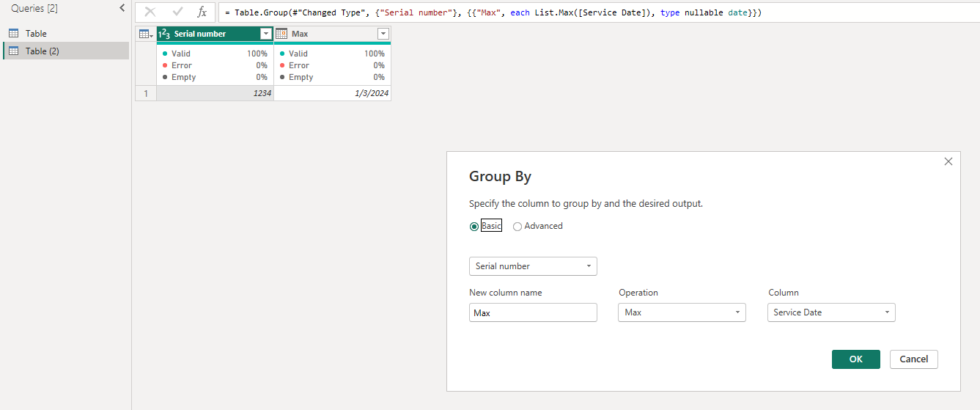Open the table corner menu icon
The height and width of the screenshot is (410, 980).
tap(146, 34)
